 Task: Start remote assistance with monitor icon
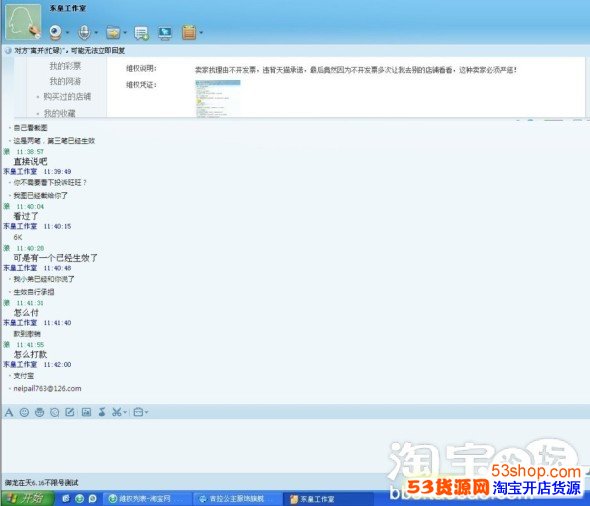[x=165, y=33]
